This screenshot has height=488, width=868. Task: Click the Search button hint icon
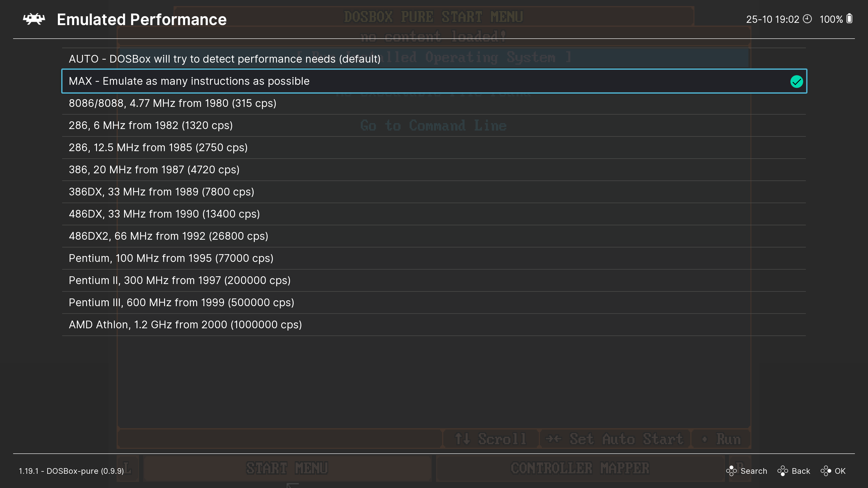(731, 471)
